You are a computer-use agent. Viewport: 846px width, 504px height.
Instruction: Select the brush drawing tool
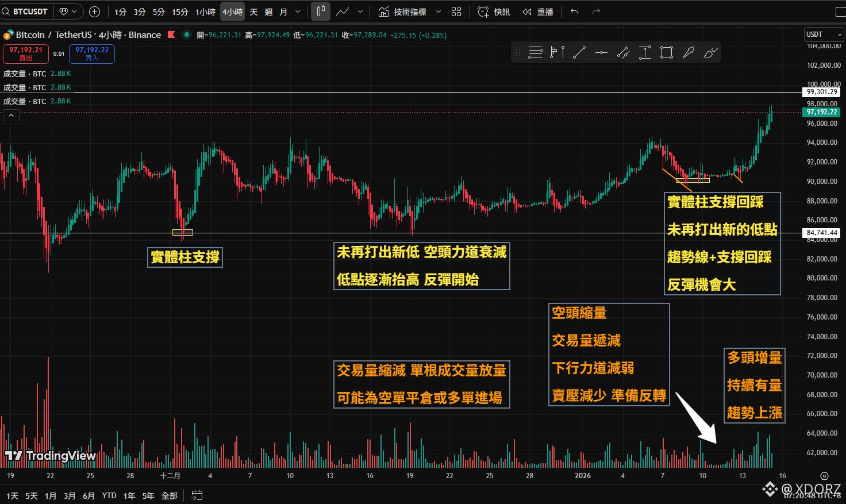pos(710,53)
